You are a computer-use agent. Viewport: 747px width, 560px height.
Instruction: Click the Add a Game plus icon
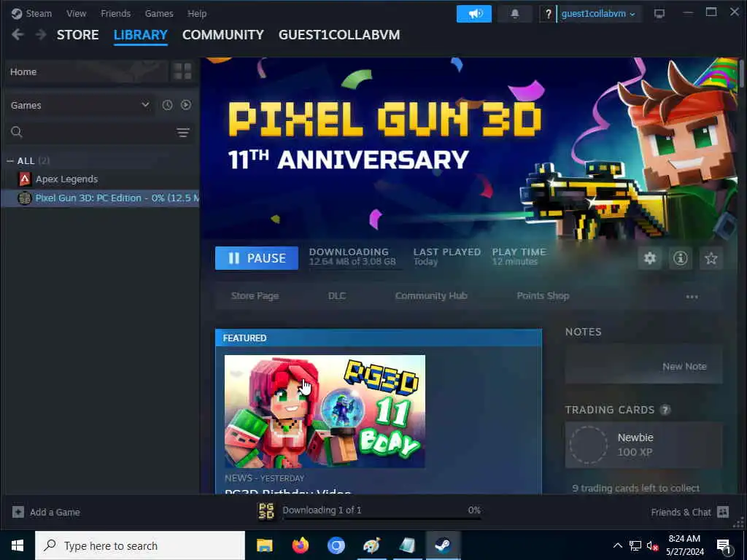tap(18, 512)
